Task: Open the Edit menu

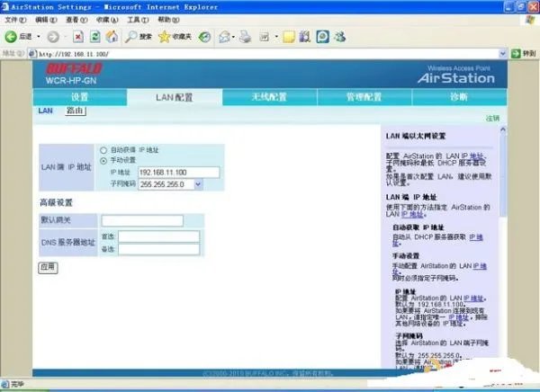Action: [x=46, y=20]
